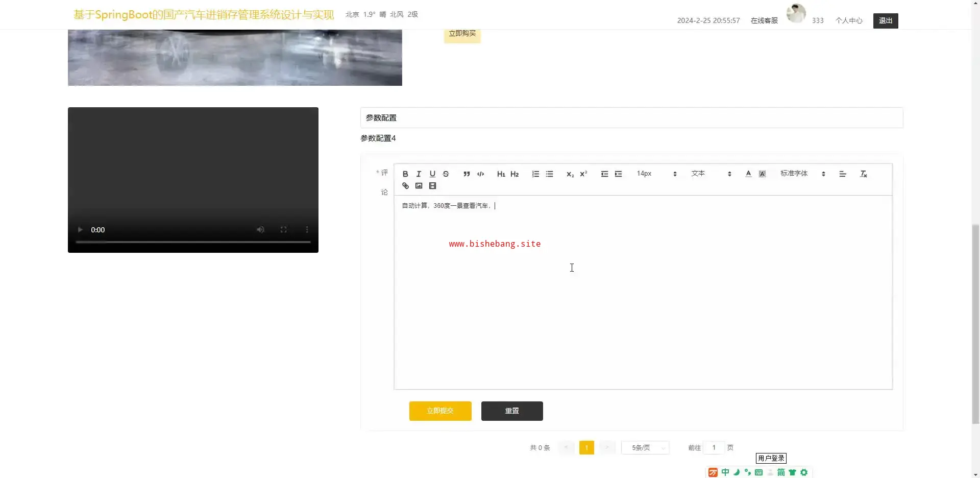Play the video in the player
980x478 pixels.
tap(80, 230)
